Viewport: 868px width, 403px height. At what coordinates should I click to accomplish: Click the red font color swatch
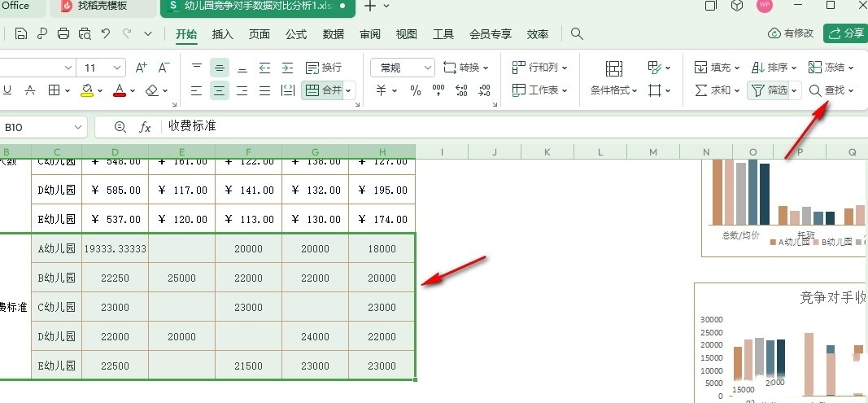coord(120,90)
